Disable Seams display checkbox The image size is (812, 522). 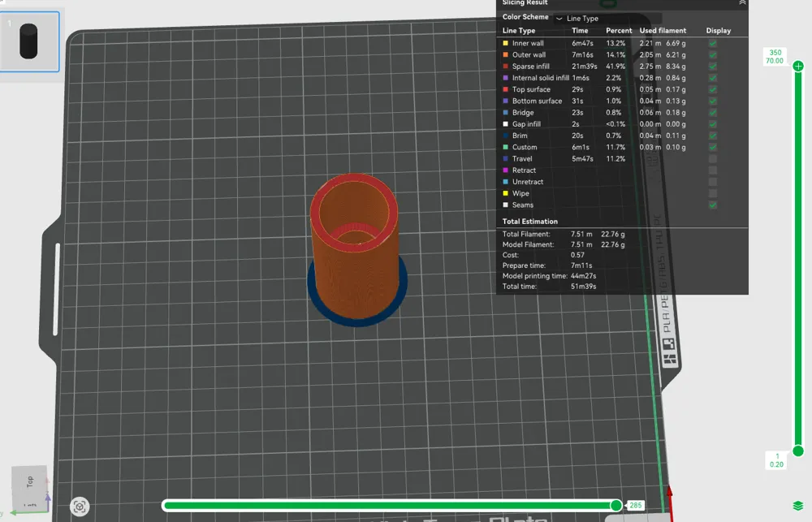pyautogui.click(x=713, y=205)
